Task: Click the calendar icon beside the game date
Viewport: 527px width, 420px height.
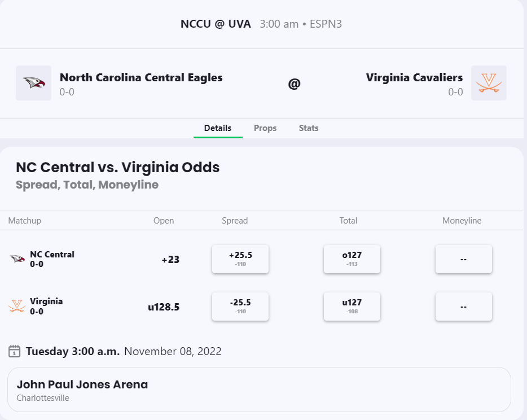Action: pyautogui.click(x=15, y=351)
